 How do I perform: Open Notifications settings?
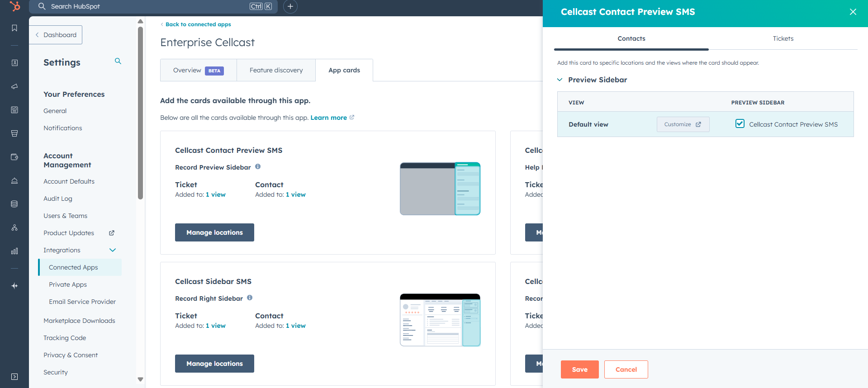click(63, 128)
